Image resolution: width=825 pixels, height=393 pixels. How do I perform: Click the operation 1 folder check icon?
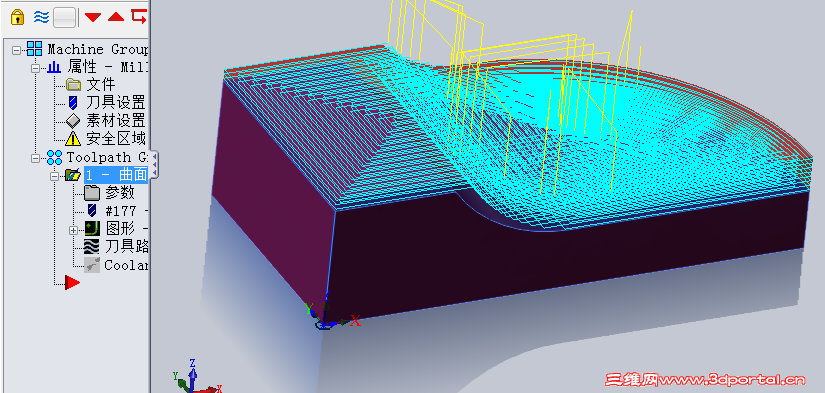click(x=73, y=175)
